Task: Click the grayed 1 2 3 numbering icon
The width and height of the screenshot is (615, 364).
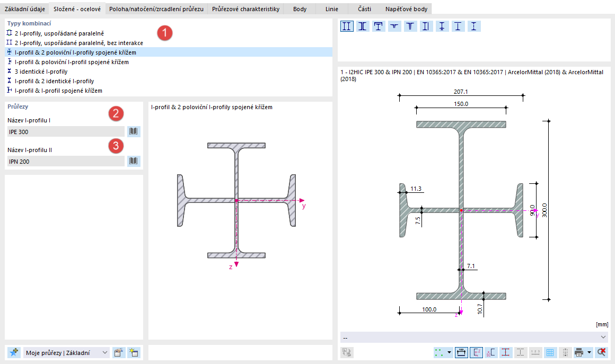Action: [x=535, y=352]
